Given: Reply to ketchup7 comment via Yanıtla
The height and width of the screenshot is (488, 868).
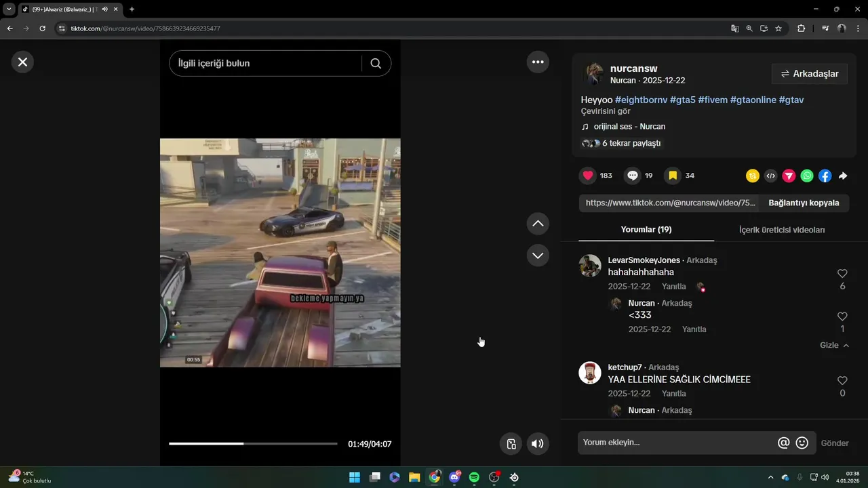Looking at the screenshot, I should [674, 394].
